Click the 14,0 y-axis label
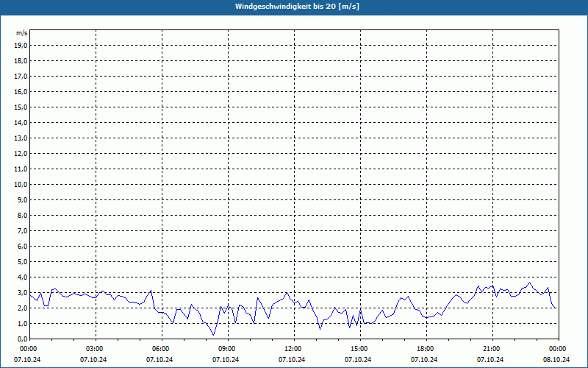This screenshot has height=368, width=588. pos(21,122)
